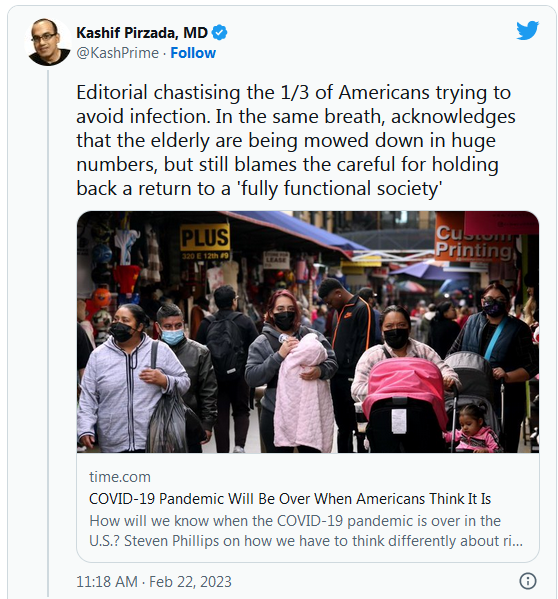Click the blue verified badge
This screenshot has height=599, width=558.
219,32
